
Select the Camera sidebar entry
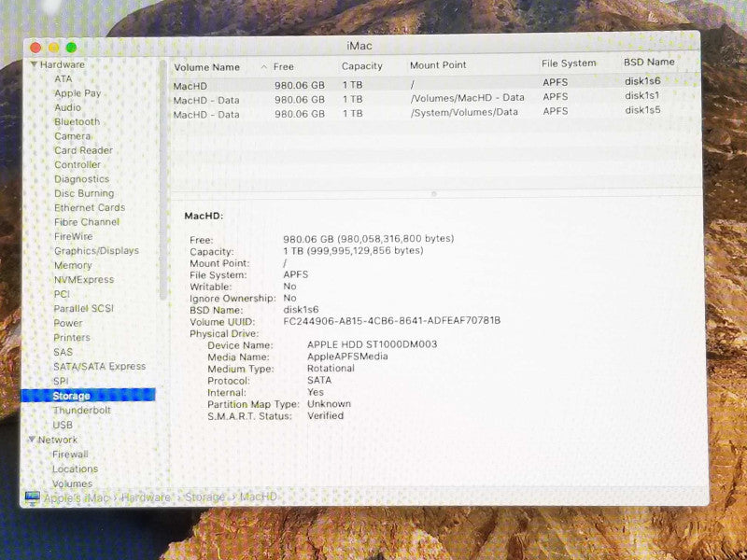pyautogui.click(x=72, y=135)
